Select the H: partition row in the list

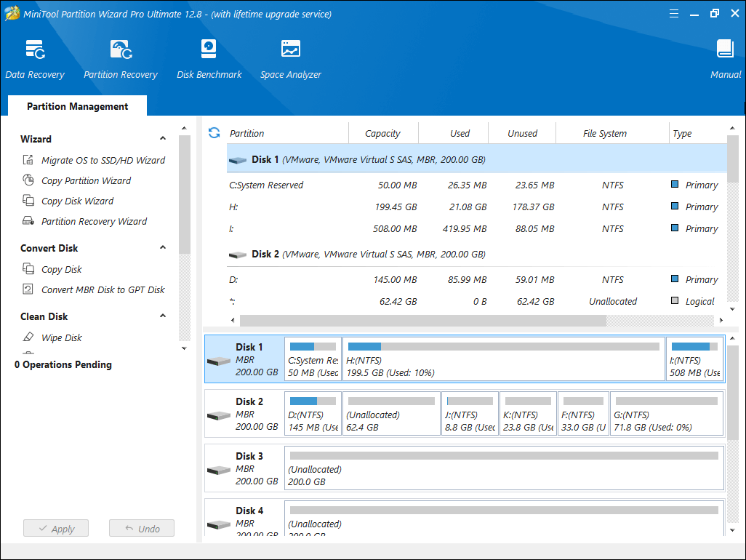click(477, 207)
